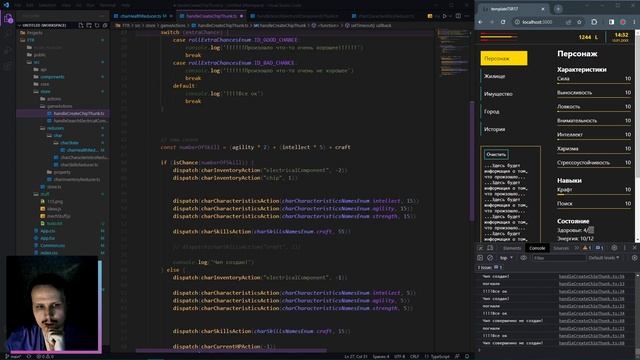The height and width of the screenshot is (360, 640).
Task: Open a new browser tab
Action: 558,9
